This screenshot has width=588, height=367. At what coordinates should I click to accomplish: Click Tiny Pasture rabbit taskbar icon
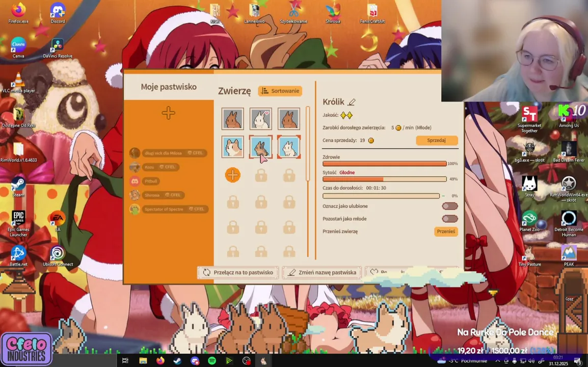(x=263, y=360)
